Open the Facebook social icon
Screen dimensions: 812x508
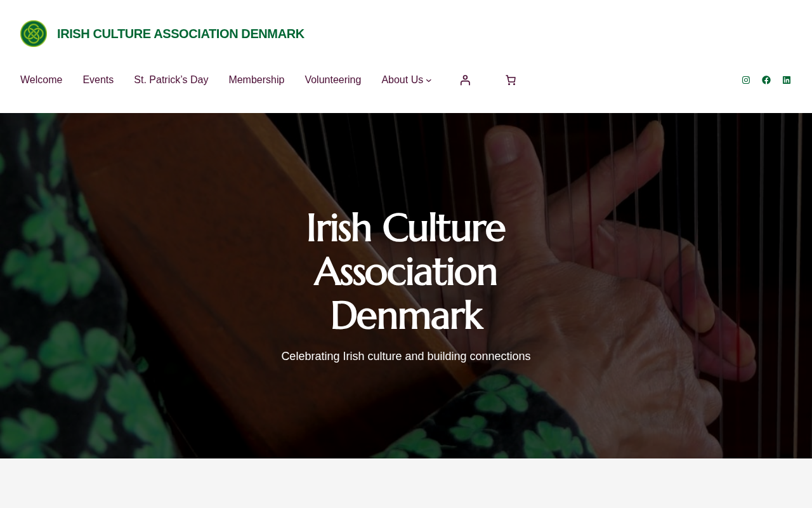pyautogui.click(x=766, y=80)
